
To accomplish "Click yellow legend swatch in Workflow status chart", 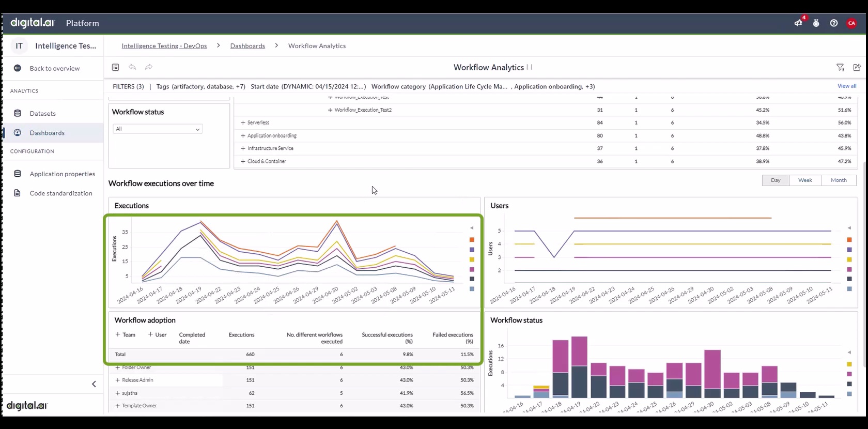I will click(x=849, y=364).
